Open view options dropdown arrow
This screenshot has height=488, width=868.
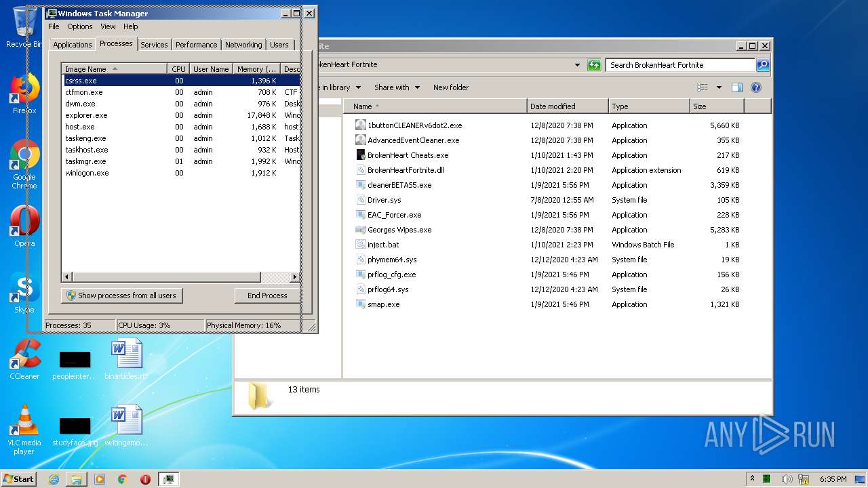pyautogui.click(x=719, y=87)
